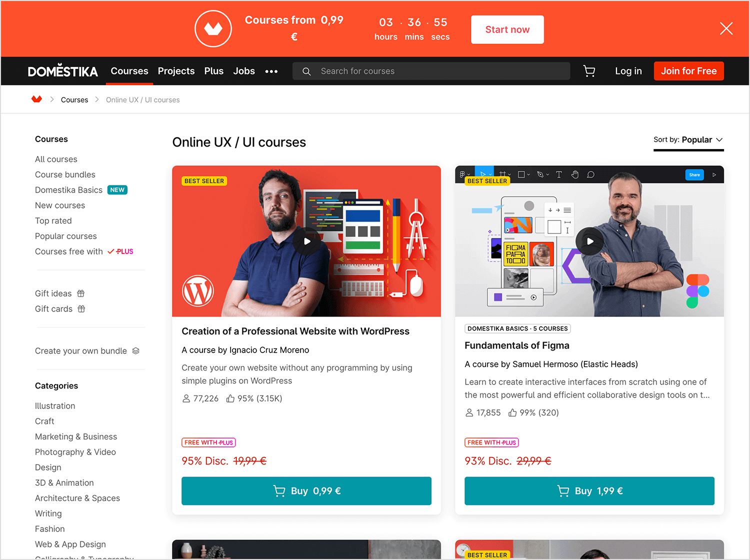This screenshot has width=750, height=560.
Task: Open Domestika Basics in sidebar
Action: (x=68, y=190)
